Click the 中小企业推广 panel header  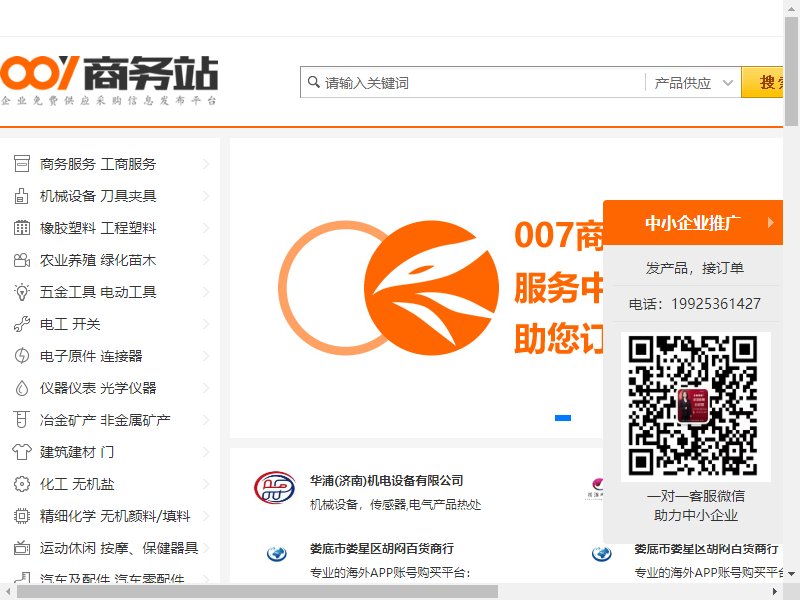692,222
